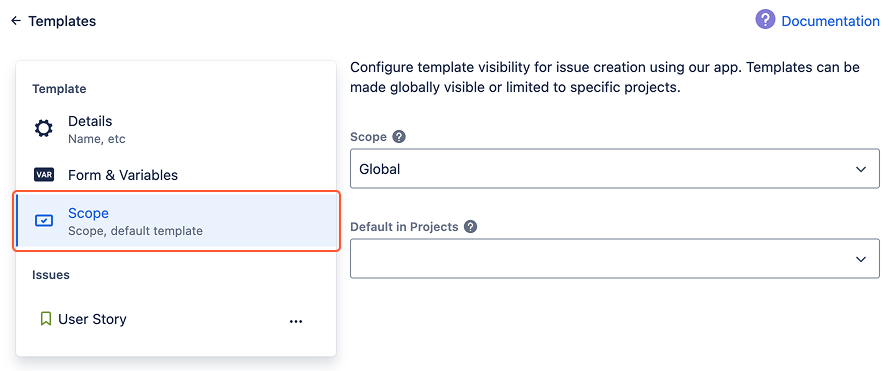Click the back arrow next to Templates
This screenshot has height=371, width=895.
(x=16, y=21)
